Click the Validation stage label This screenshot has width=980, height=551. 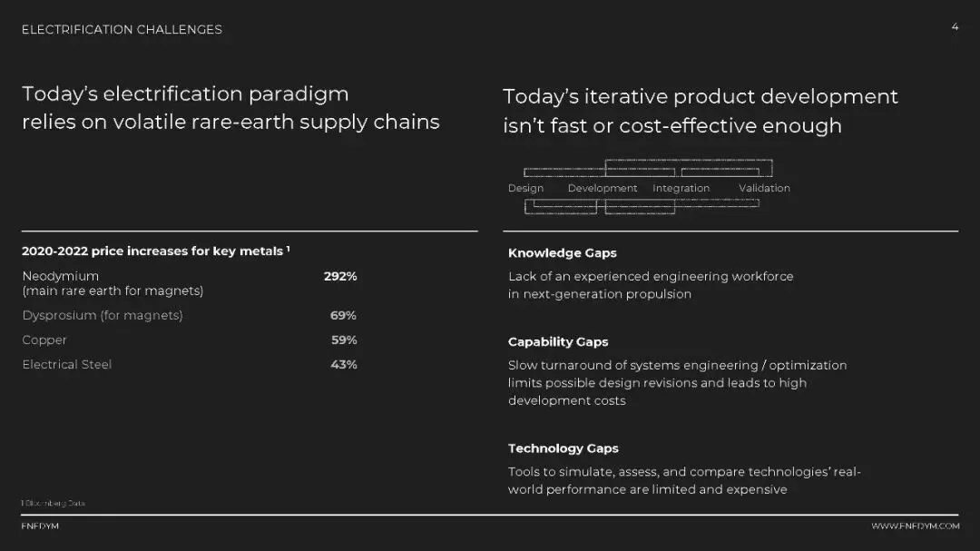tap(764, 188)
